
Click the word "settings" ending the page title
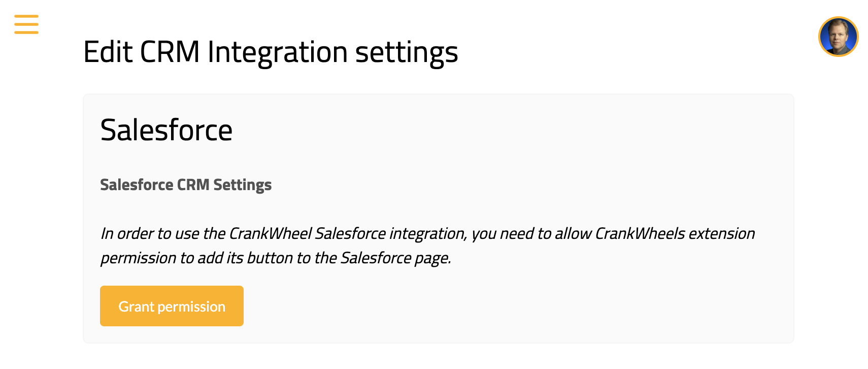coord(406,52)
